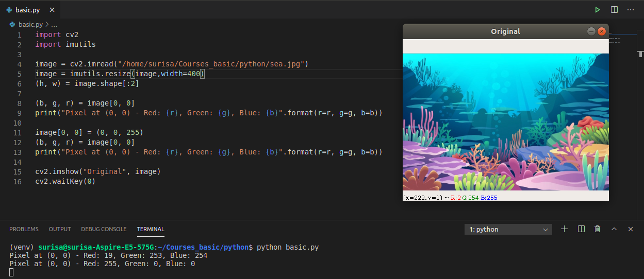This screenshot has width=644, height=279.
Task: Run the Python file with the play button
Action: [598, 10]
